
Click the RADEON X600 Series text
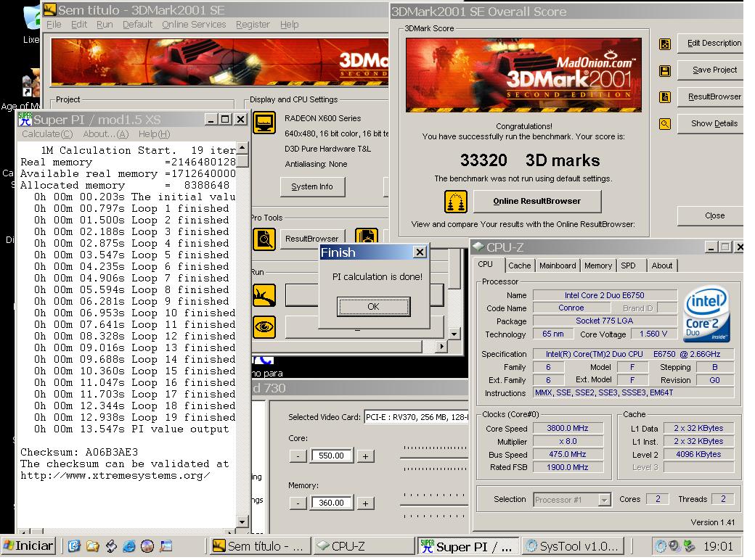coord(322,118)
